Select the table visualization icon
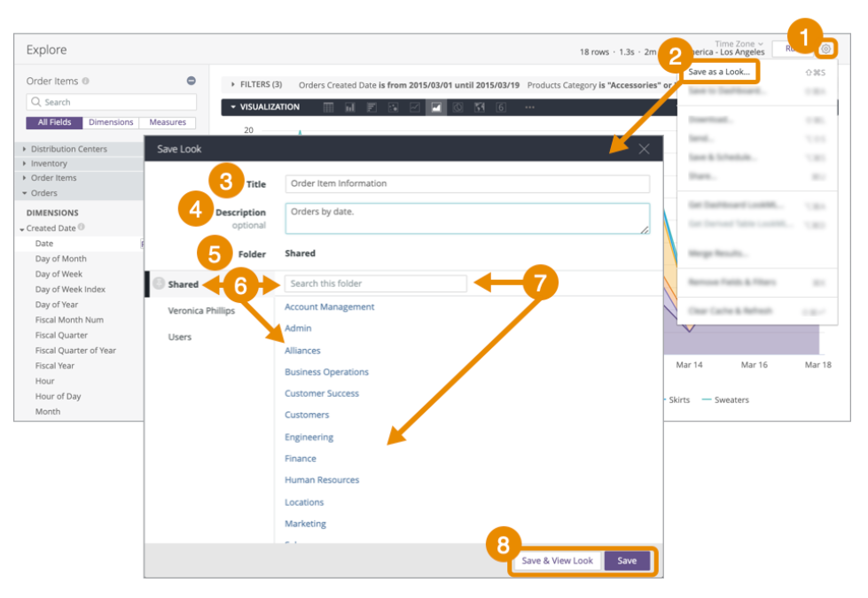The height and width of the screenshot is (598, 868). [328, 107]
